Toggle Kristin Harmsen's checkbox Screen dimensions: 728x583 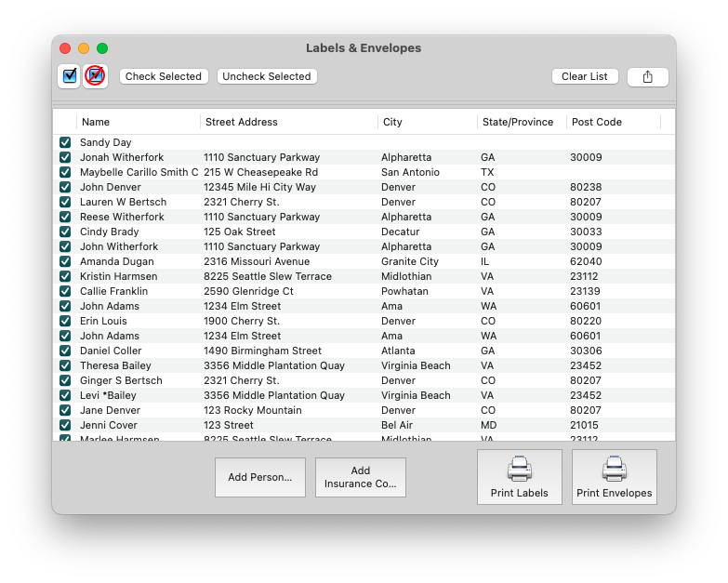(65, 276)
